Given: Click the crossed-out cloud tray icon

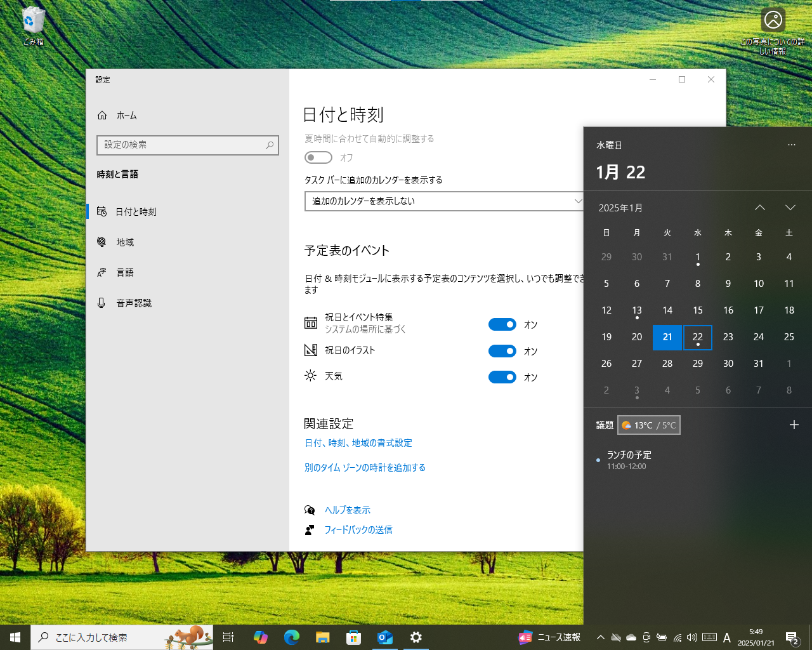Looking at the screenshot, I should click(x=615, y=637).
